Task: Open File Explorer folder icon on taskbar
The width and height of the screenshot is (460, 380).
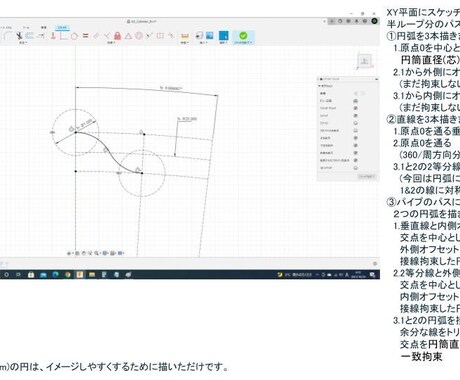Action: coord(92,275)
